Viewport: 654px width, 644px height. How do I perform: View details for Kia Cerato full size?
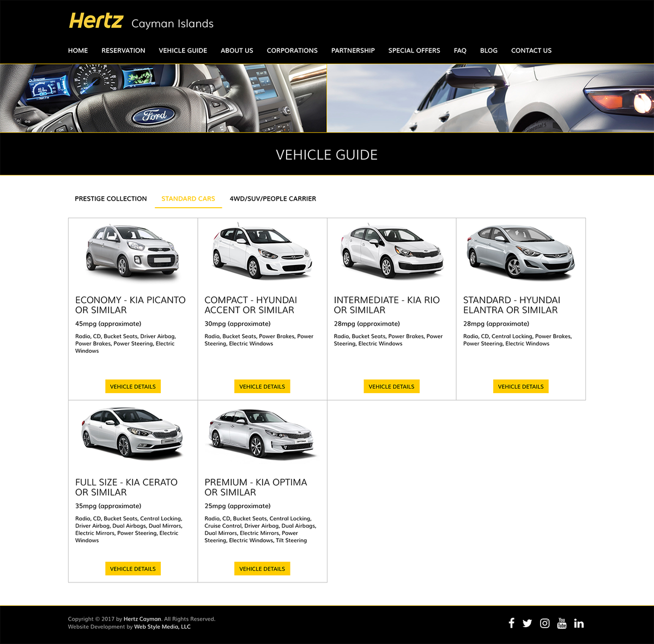pyautogui.click(x=133, y=569)
